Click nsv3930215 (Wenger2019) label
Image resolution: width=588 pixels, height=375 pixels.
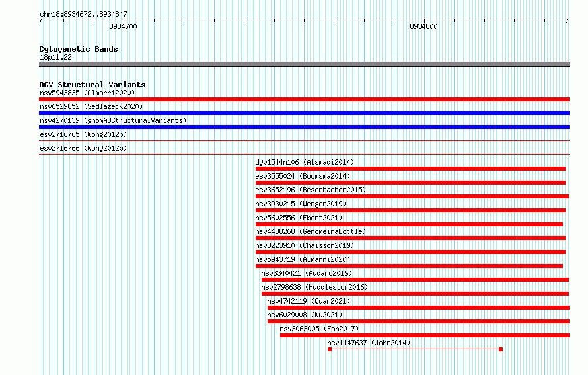[x=301, y=204]
